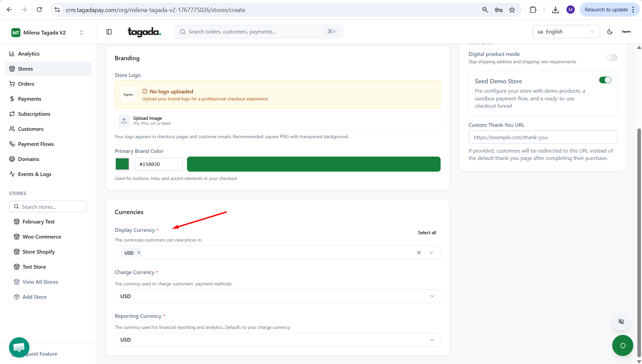Click the upload image icon

click(124, 121)
